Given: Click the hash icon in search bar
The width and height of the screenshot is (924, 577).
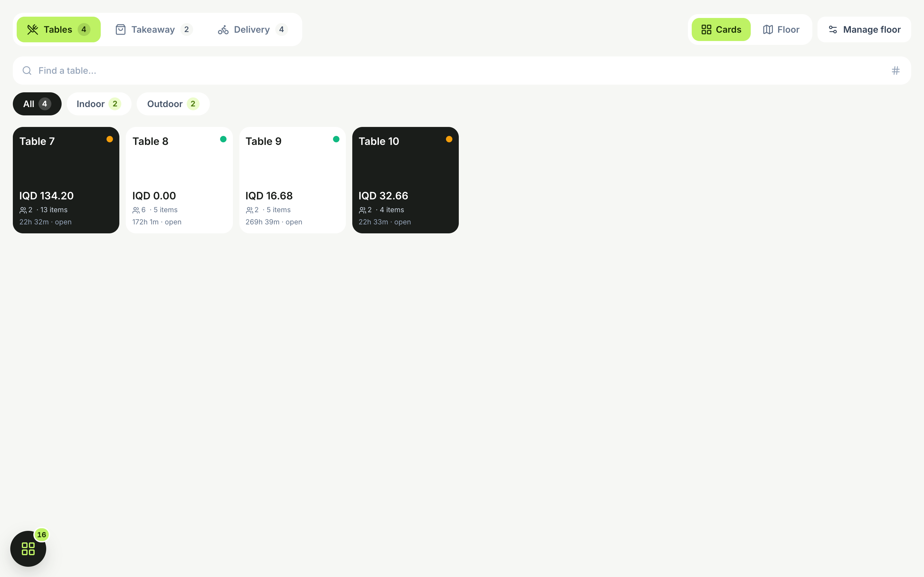Looking at the screenshot, I should pos(895,71).
